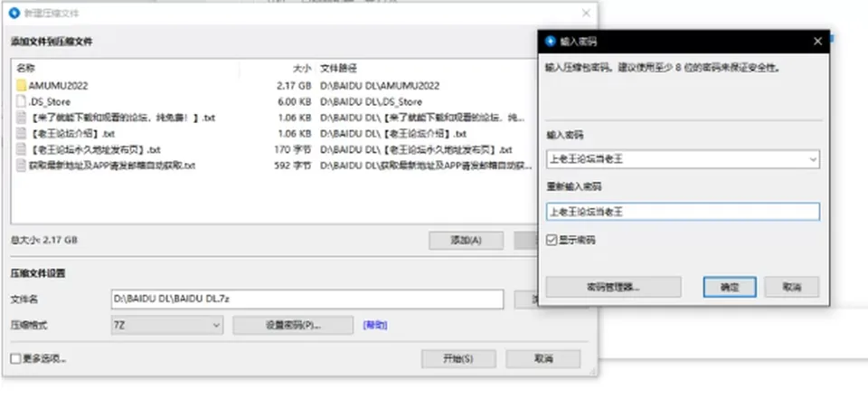Click the 设置密码(P)... button
Image resolution: width=868 pixels, height=409 pixels.
pyautogui.click(x=293, y=326)
